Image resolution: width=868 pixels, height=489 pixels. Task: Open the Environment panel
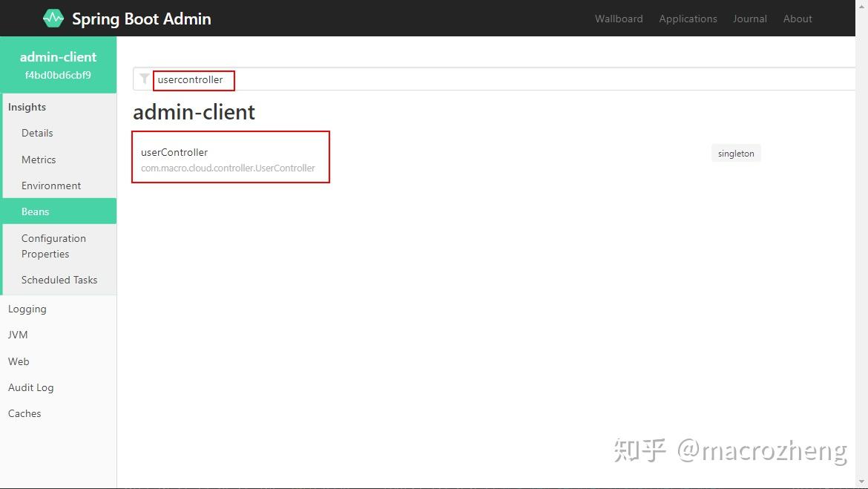click(53, 186)
